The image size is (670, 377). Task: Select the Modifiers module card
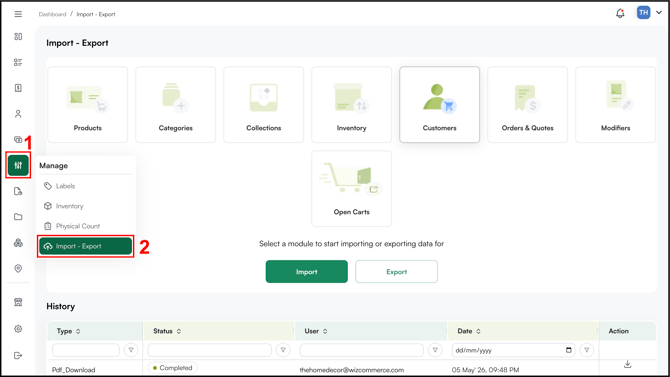coord(615,104)
